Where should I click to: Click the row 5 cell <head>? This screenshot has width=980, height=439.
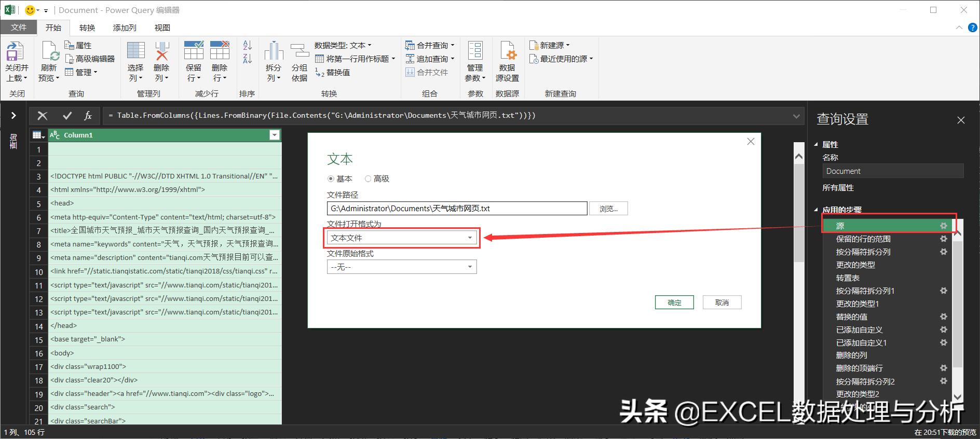click(165, 203)
